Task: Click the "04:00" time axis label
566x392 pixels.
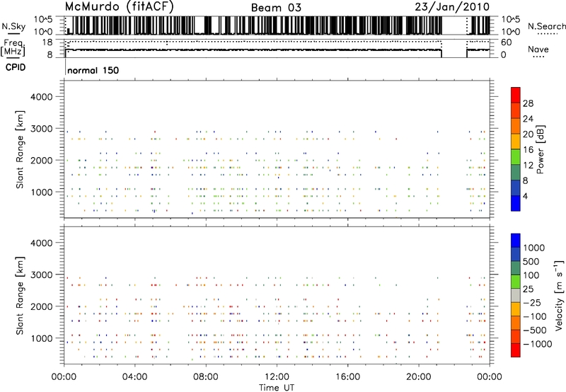Action: pyautogui.click(x=134, y=377)
